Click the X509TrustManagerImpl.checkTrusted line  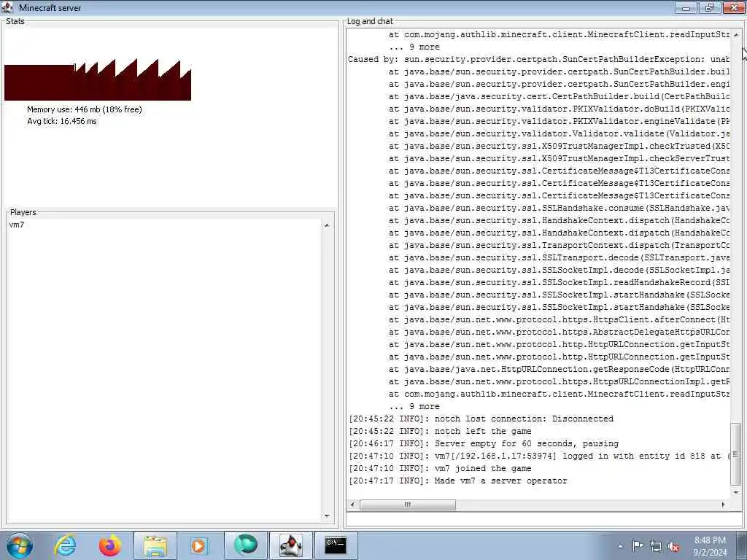(559, 146)
